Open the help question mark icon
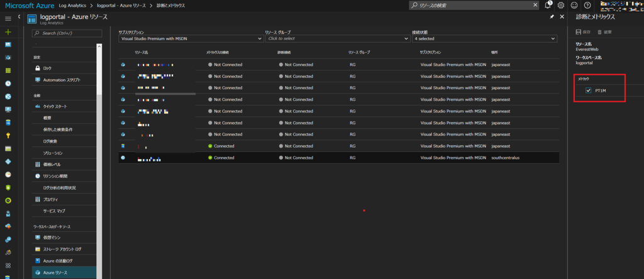Screen dimensions: 644x279 587,5
